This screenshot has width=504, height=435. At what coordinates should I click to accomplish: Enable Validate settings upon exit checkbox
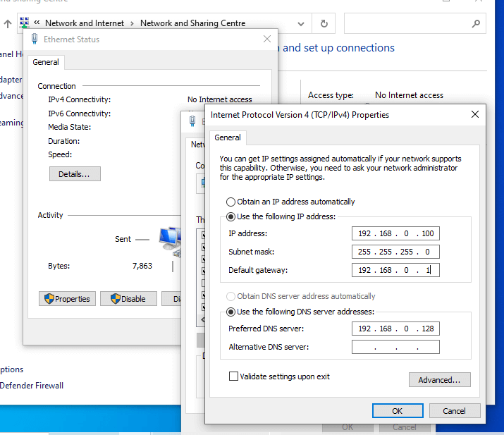(233, 376)
